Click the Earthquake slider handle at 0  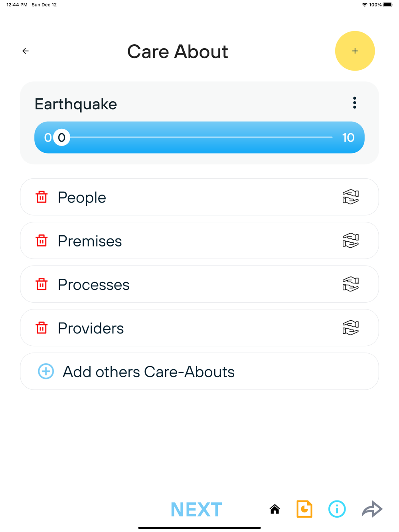[61, 138]
